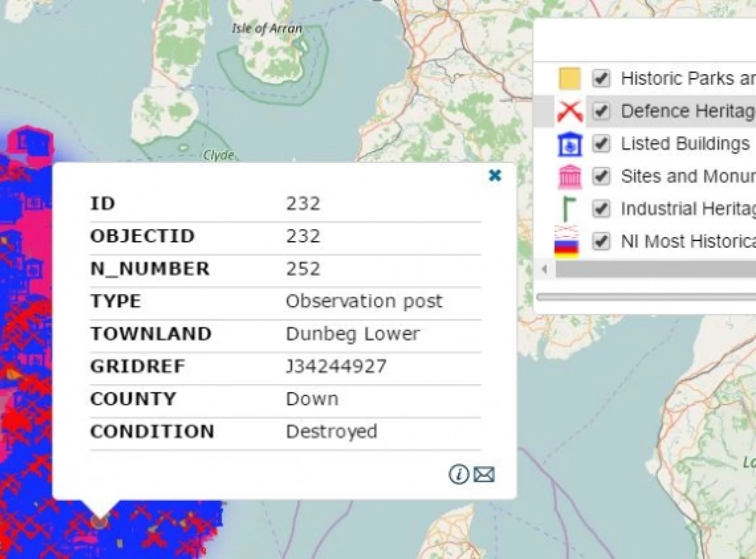Image resolution: width=756 pixels, height=559 pixels.
Task: Select the Listed Buildings layer name
Action: (x=685, y=144)
